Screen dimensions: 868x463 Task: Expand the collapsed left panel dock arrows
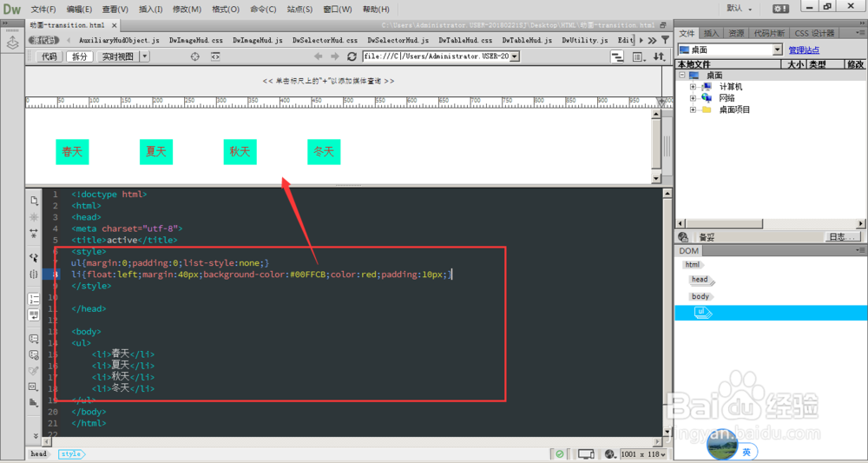click(x=5, y=23)
